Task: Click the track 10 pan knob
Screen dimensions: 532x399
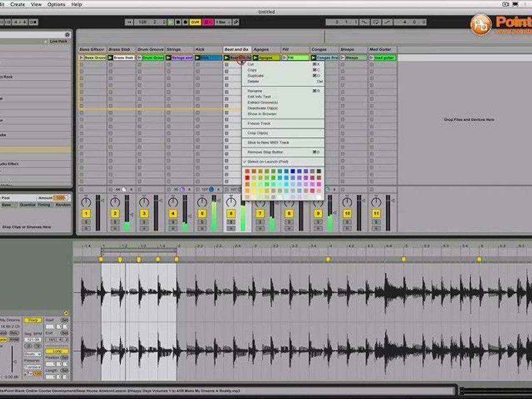Action: tap(347, 202)
